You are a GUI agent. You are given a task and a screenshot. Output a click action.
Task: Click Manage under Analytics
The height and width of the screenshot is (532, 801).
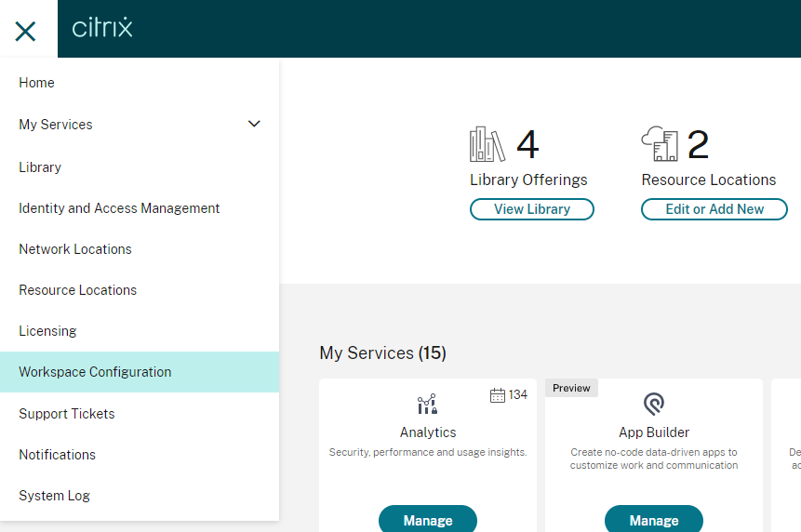click(x=428, y=520)
